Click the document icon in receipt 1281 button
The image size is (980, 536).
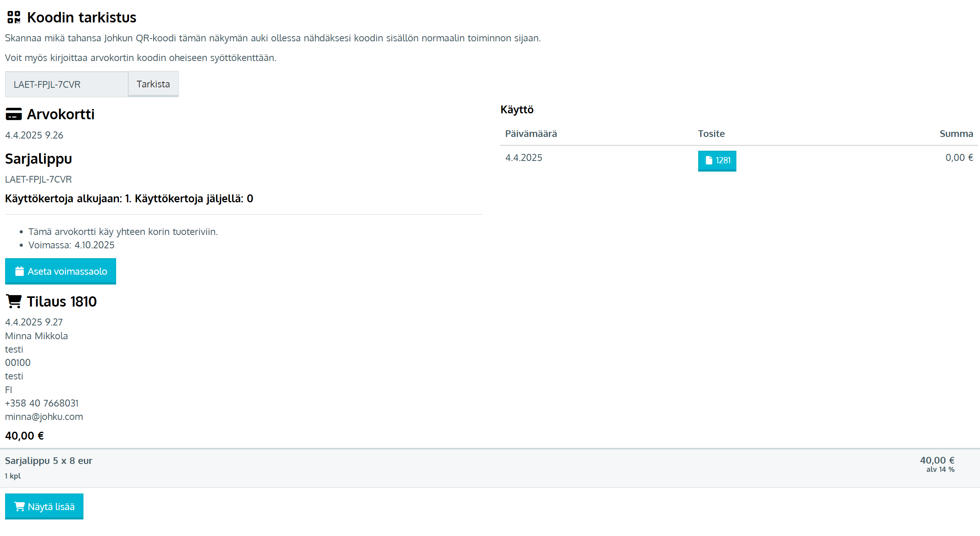point(709,160)
